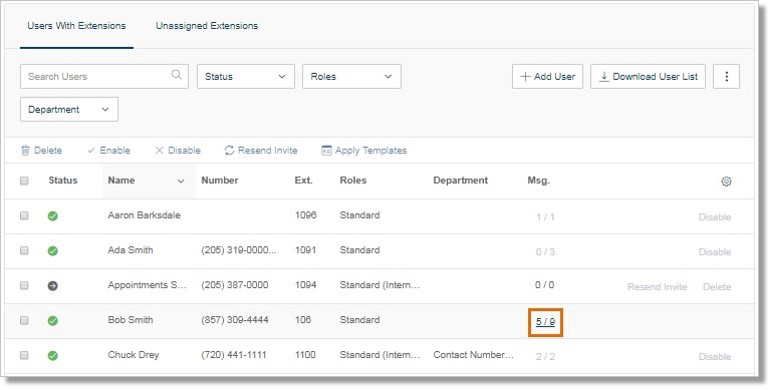Open the Bob Smith user name
771x389 pixels.
click(x=130, y=320)
